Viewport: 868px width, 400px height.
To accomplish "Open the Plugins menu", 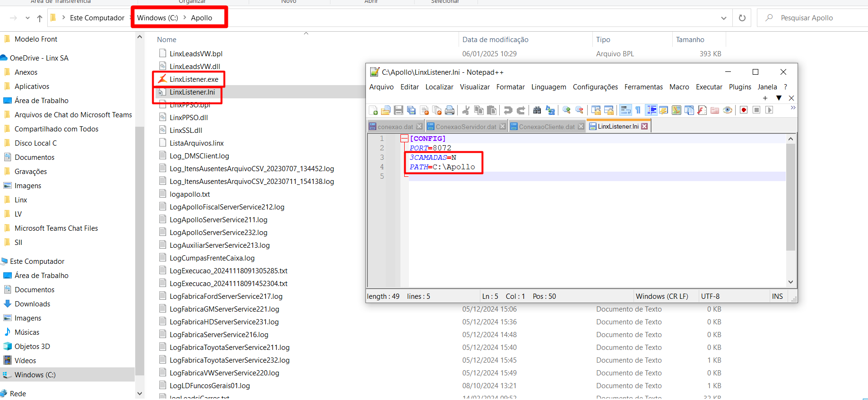I will [x=740, y=87].
